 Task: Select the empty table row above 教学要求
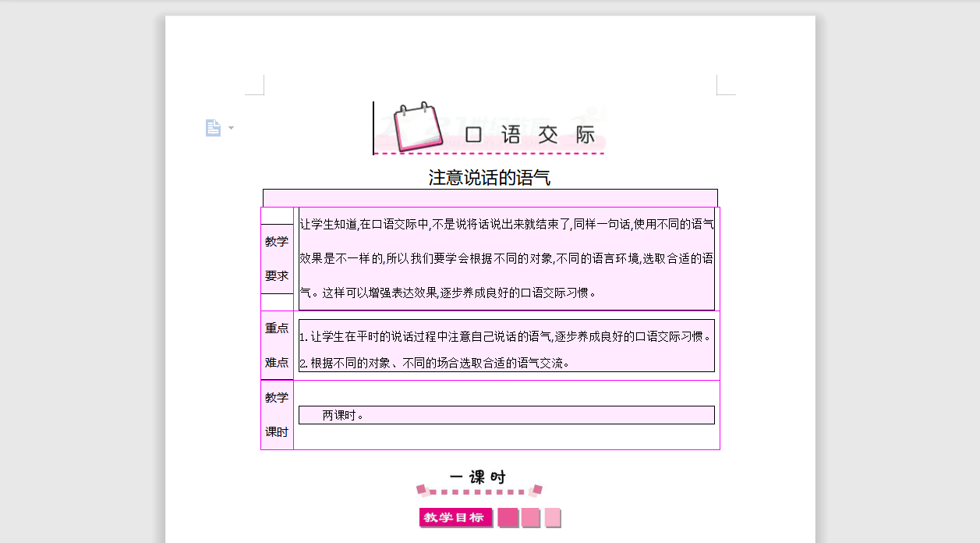click(x=490, y=197)
